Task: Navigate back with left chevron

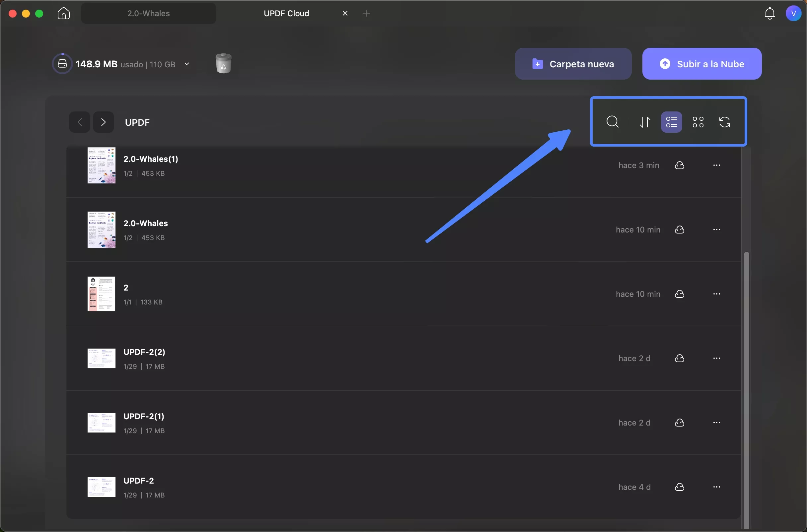Action: 79,122
